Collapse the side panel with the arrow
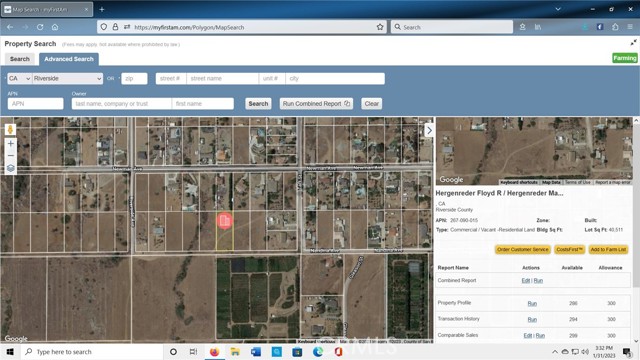 (x=429, y=130)
